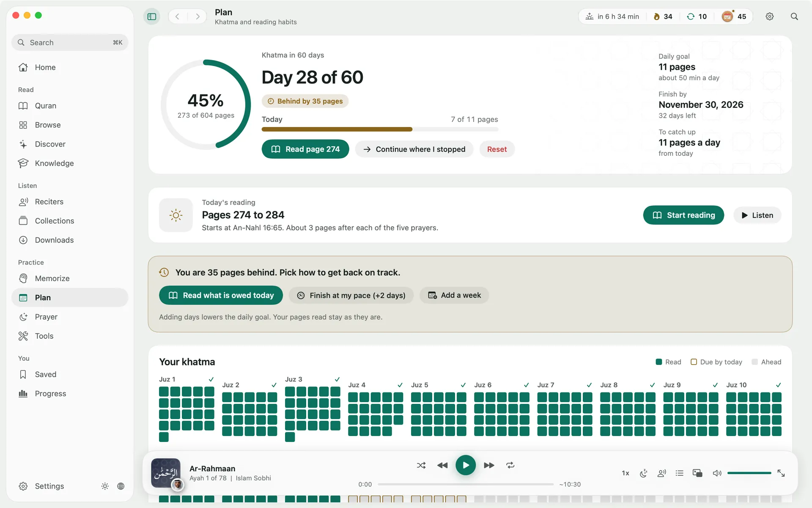
Task: Click the sidebar Search field
Action: point(70,42)
